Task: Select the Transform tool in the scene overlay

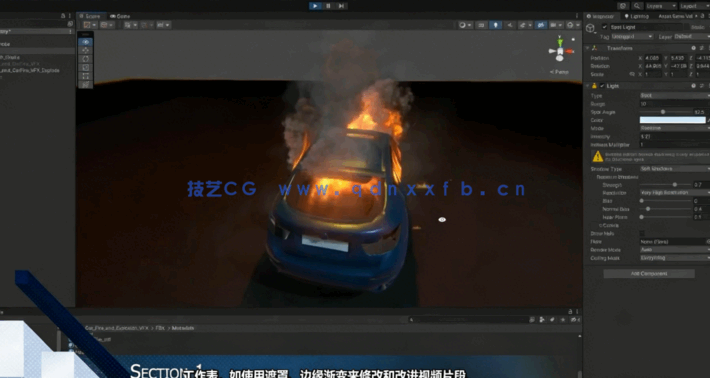Action: pyautogui.click(x=86, y=84)
